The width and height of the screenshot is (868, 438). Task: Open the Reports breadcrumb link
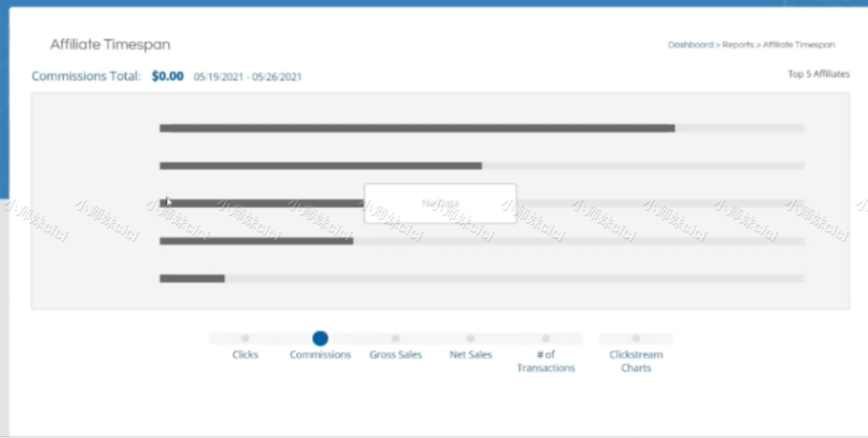(738, 45)
